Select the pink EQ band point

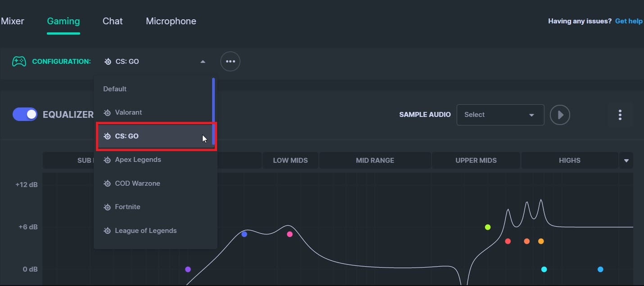pyautogui.click(x=290, y=234)
